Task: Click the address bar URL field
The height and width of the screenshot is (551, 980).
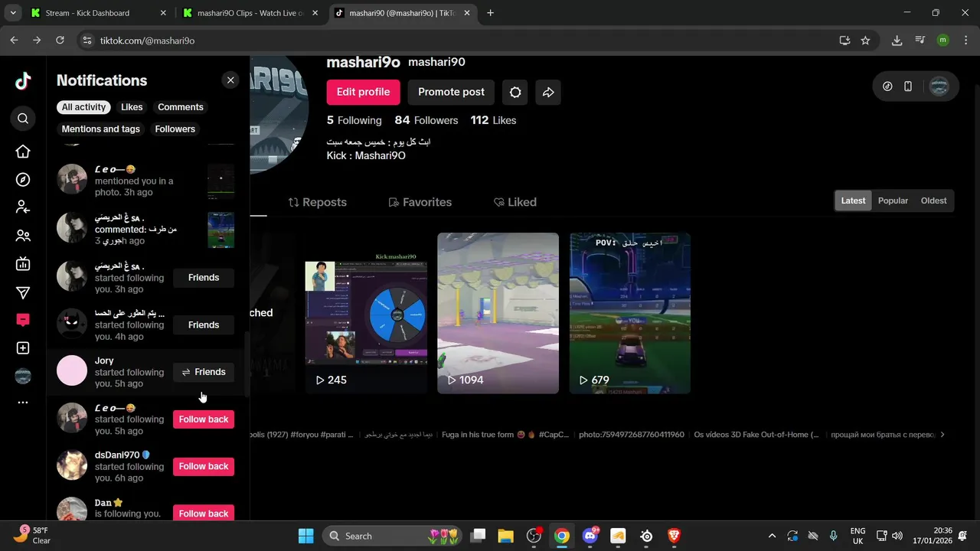Action: (459, 41)
